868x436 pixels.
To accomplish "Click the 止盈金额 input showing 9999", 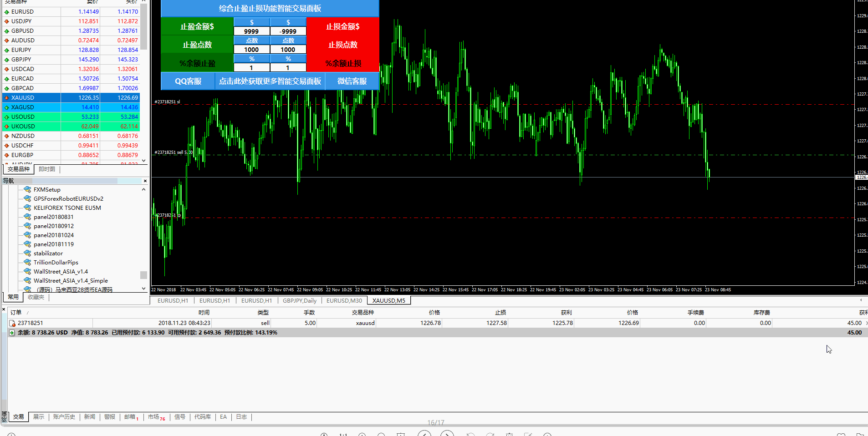I will 251,31.
